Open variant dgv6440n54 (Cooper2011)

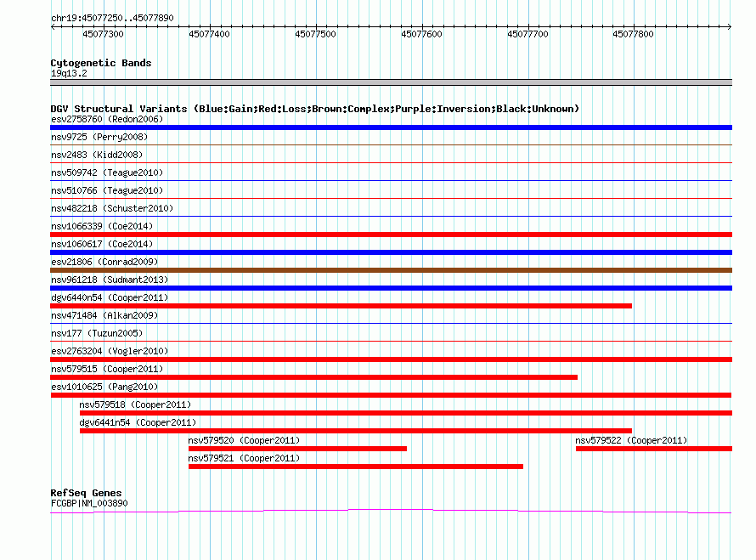click(110, 297)
